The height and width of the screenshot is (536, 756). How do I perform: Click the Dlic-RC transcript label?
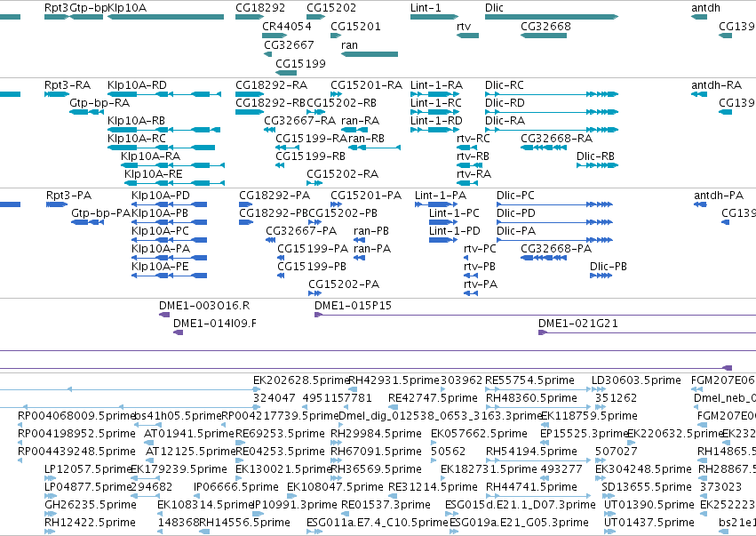505,85
